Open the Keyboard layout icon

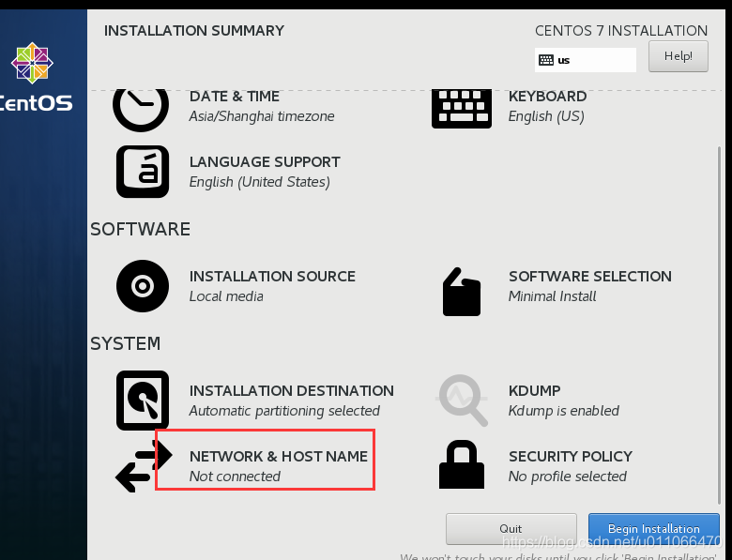pos(461,109)
